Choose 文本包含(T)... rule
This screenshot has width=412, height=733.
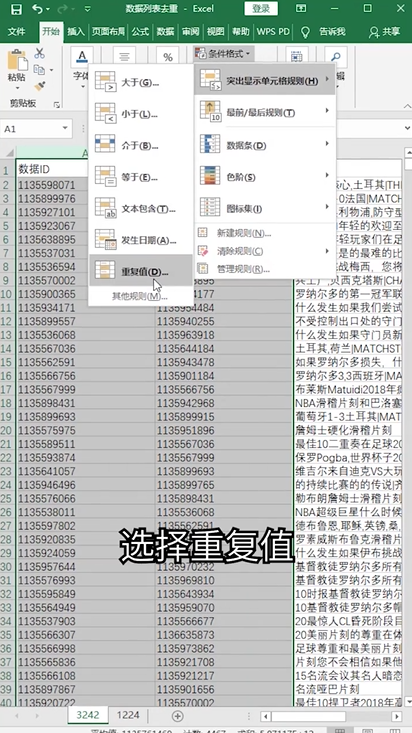pyautogui.click(x=140, y=208)
